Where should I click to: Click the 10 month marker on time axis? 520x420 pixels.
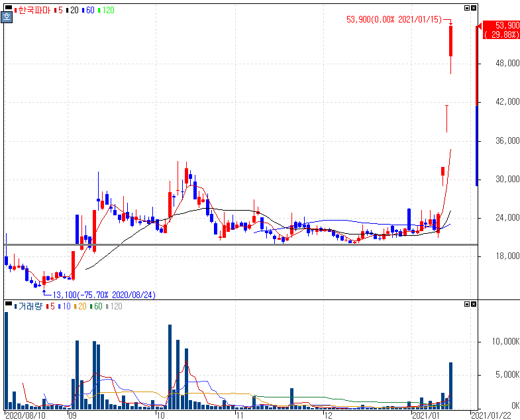pyautogui.click(x=160, y=415)
